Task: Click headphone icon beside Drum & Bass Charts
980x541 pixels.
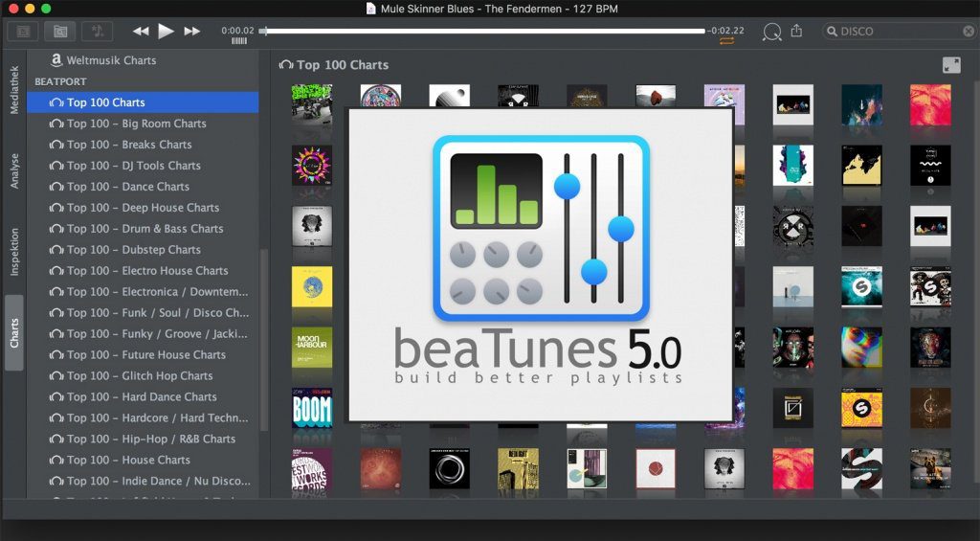Action: [x=56, y=229]
